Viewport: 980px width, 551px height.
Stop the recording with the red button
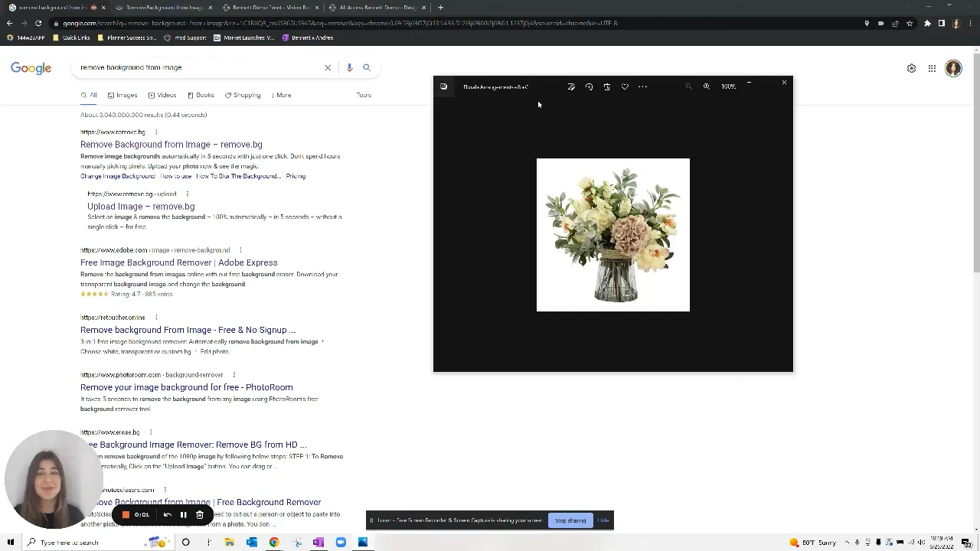[x=126, y=515]
